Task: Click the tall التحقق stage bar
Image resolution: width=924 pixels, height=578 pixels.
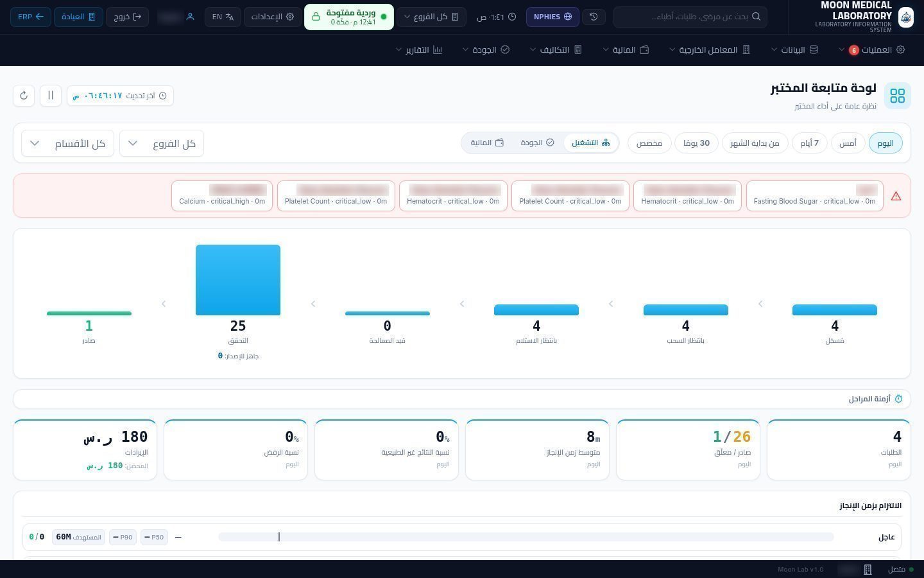Action: coord(238,280)
